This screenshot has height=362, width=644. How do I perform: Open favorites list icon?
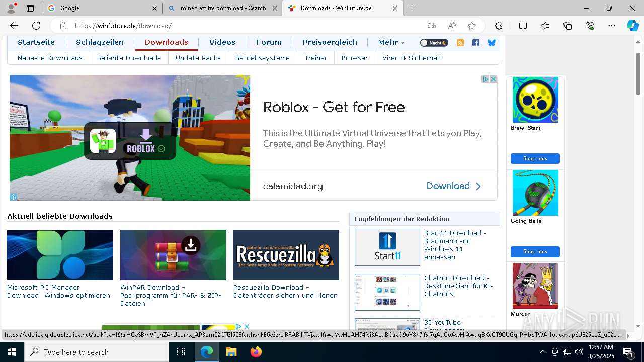click(x=545, y=26)
